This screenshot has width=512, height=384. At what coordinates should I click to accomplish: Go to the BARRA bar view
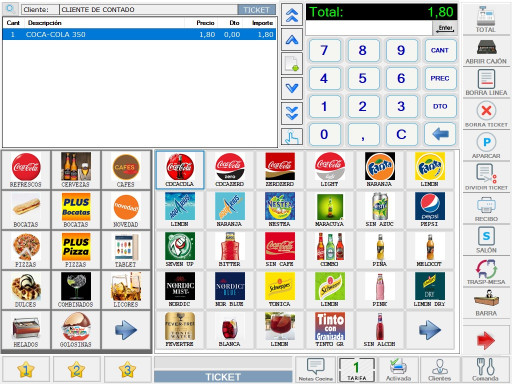tap(486, 303)
